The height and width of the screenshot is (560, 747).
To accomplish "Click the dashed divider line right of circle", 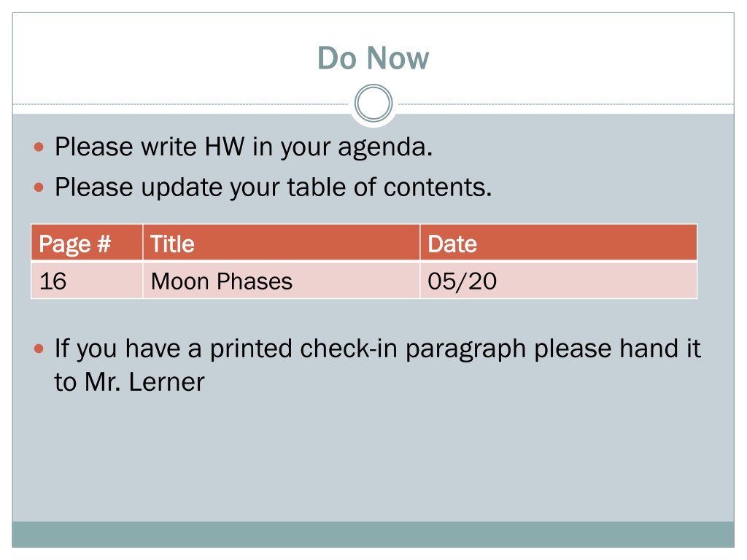I will tap(564, 104).
